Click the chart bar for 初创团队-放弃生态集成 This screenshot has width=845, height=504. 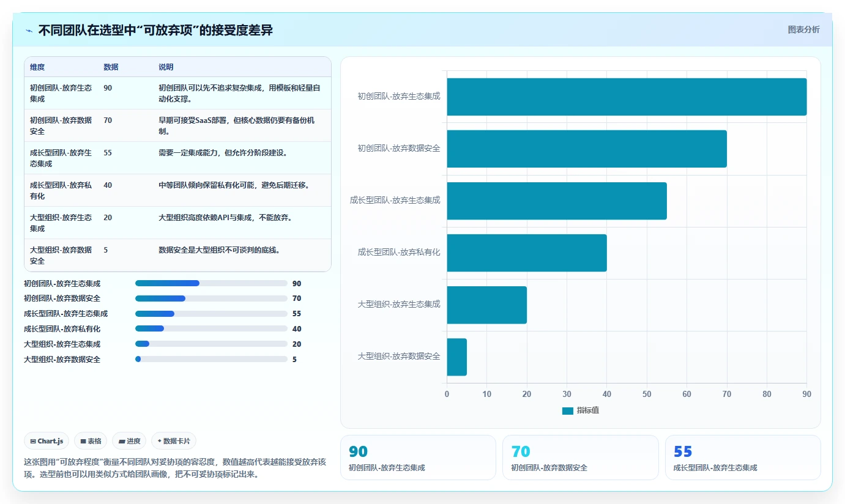[x=627, y=97]
